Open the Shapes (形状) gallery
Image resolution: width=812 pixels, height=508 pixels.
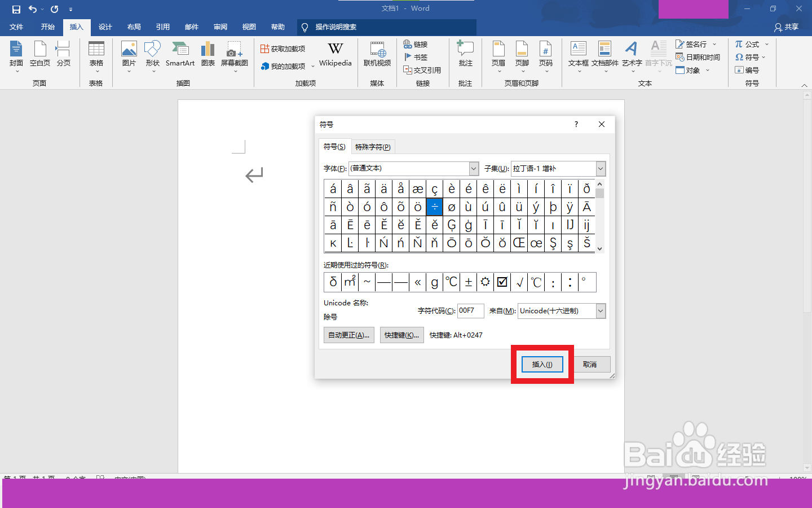[x=152, y=56]
